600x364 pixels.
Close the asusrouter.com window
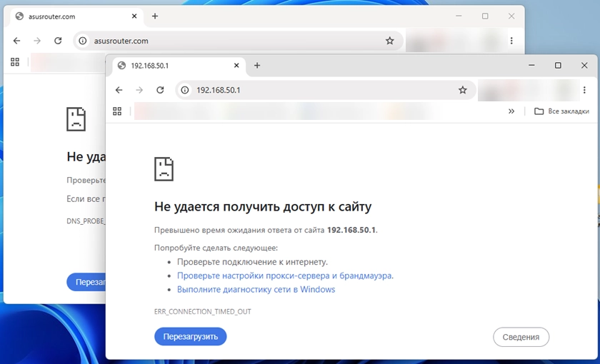coord(511,16)
